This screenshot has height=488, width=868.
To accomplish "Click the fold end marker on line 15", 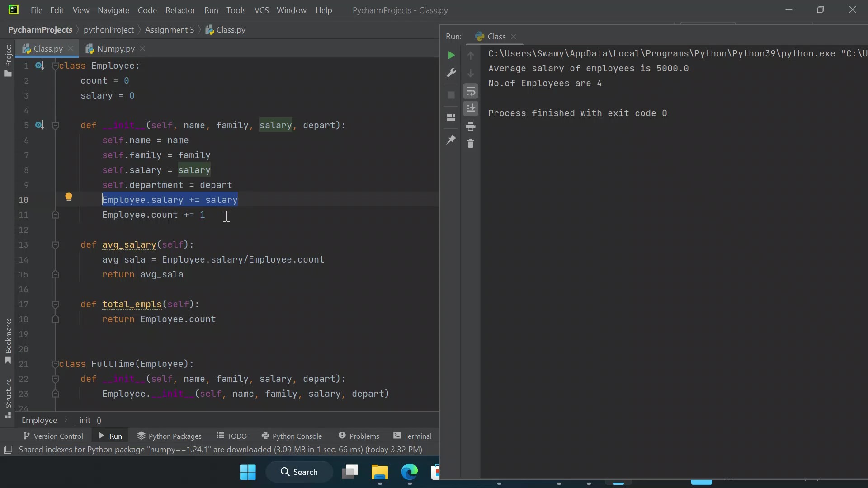I will click(x=55, y=275).
